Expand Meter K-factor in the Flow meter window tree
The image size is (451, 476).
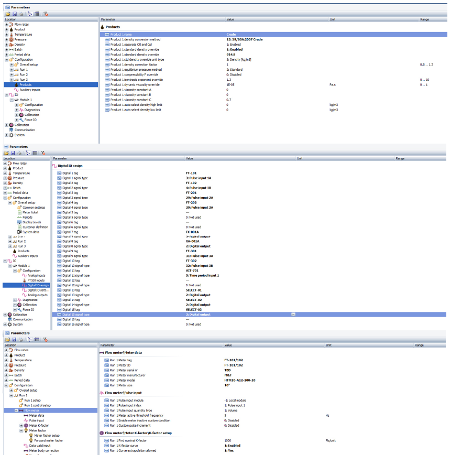(21, 426)
